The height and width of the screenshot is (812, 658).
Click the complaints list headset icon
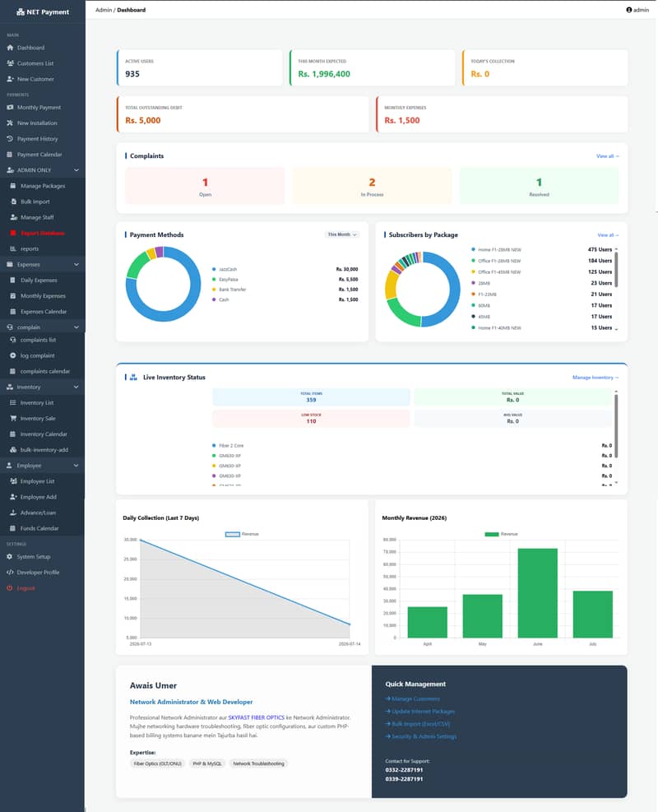click(13, 340)
